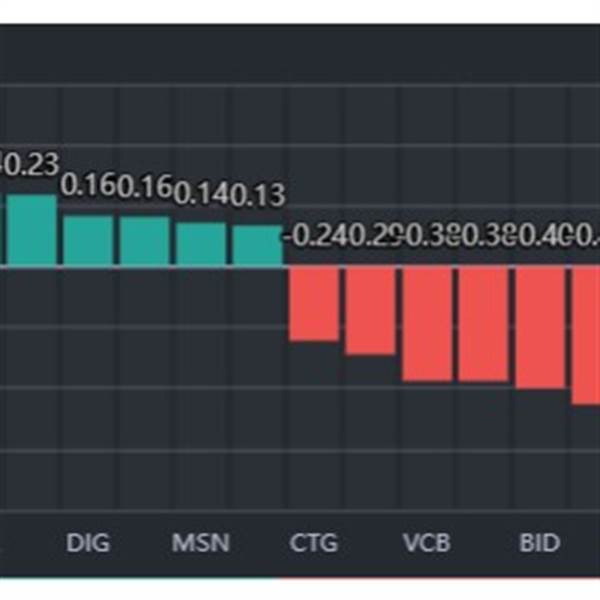Screen dimensions: 600x600
Task: Click the CTG ticker axis label
Action: 313,544
